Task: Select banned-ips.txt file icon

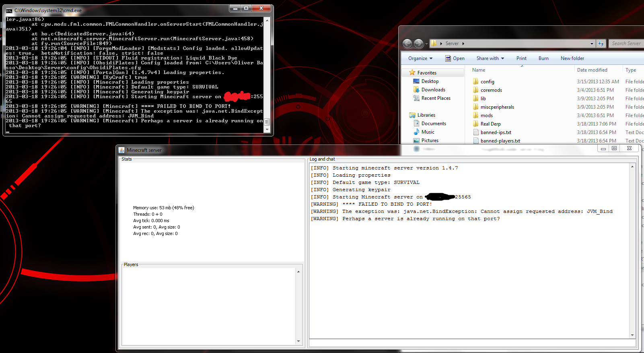Action: [476, 132]
